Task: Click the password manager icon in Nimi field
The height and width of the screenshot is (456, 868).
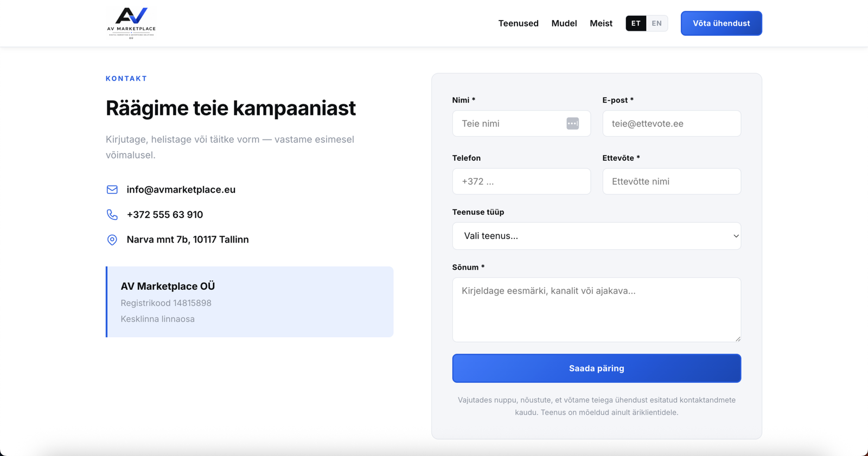Action: (572, 123)
